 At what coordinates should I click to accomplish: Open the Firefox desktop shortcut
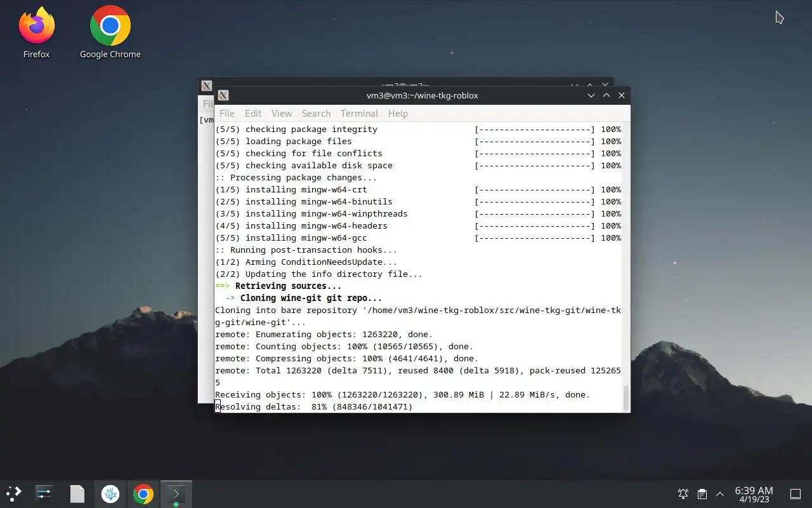pos(36,33)
